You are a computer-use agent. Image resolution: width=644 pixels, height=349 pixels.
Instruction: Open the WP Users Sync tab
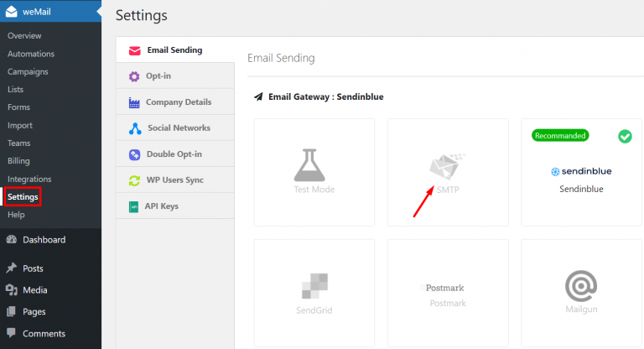[174, 180]
